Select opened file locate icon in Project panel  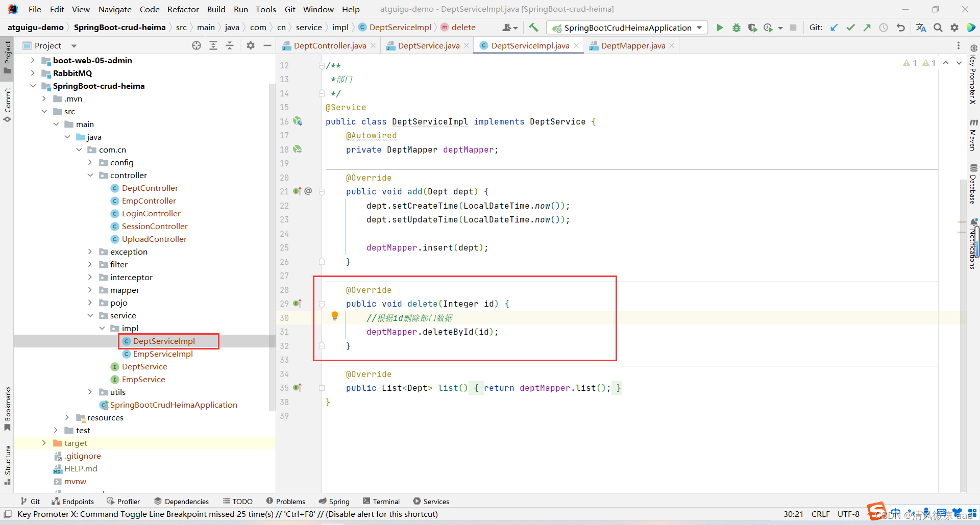[197, 45]
